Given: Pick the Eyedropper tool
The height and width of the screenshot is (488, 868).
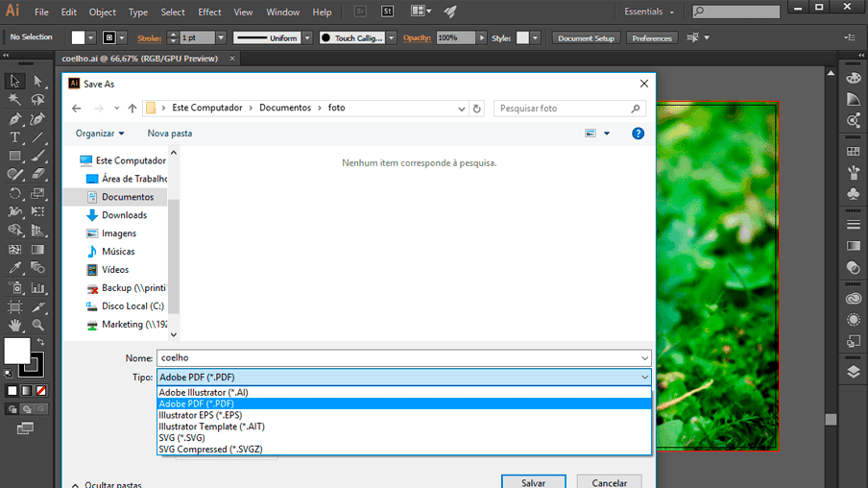Looking at the screenshot, I should pos(14,269).
